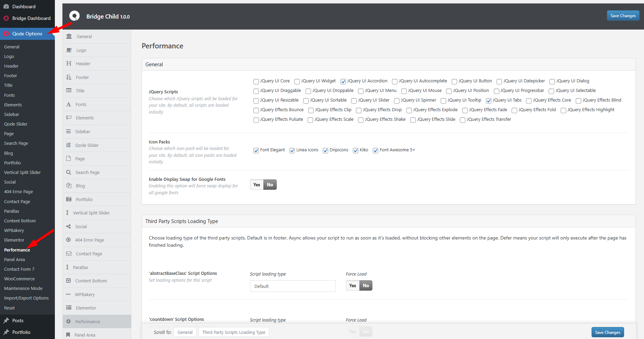Click the WordPress Dashboard gauge icon
The width and height of the screenshot is (644, 339).
click(x=6, y=7)
